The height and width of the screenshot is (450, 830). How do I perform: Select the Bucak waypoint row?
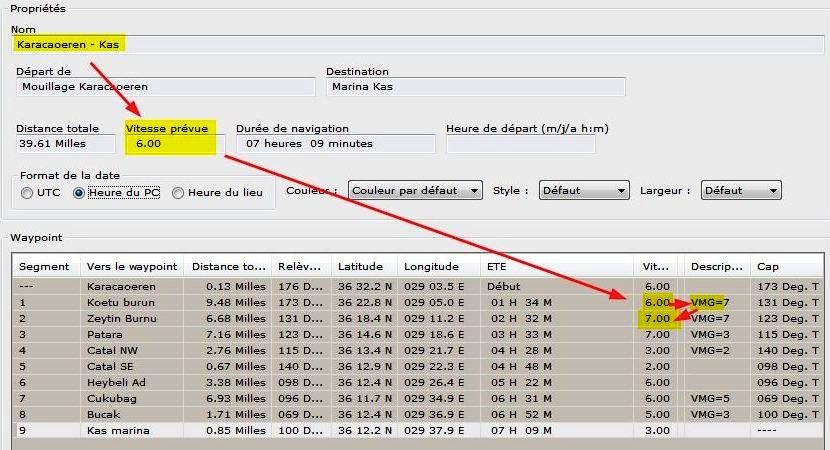418,415
